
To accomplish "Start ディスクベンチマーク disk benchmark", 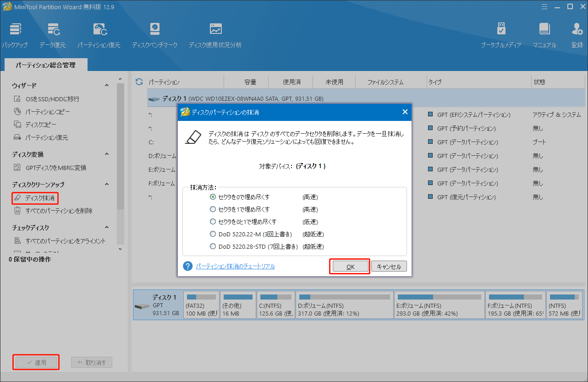I will pyautogui.click(x=154, y=36).
